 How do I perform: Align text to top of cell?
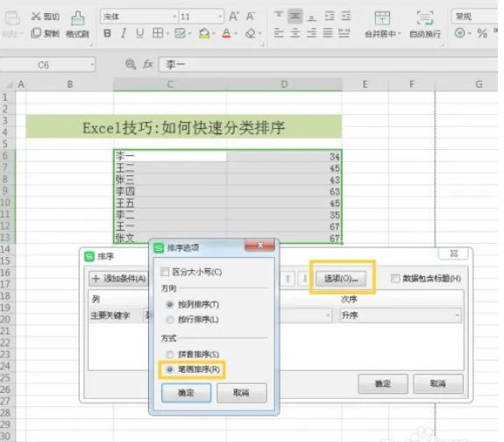(x=279, y=16)
